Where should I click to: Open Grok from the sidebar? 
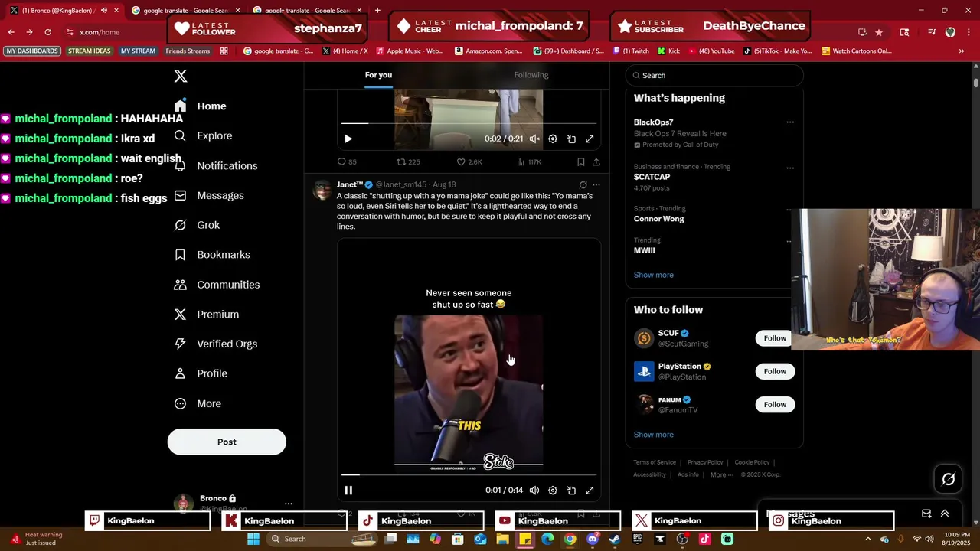click(x=197, y=225)
